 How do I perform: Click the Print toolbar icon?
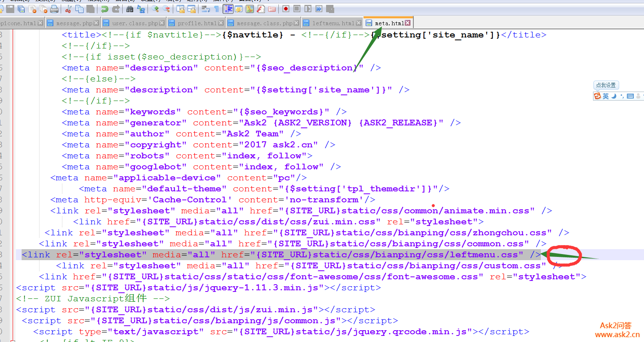tap(54, 9)
